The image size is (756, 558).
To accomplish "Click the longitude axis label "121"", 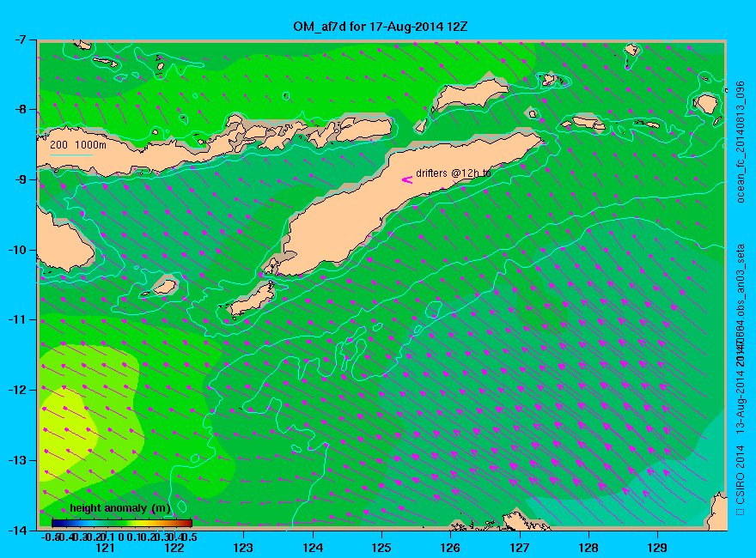I will [x=105, y=548].
